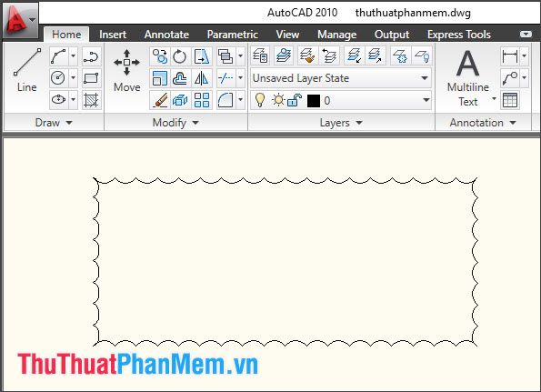The image size is (541, 392).
Task: Click the Layer Unisolate icon
Action: point(376,55)
